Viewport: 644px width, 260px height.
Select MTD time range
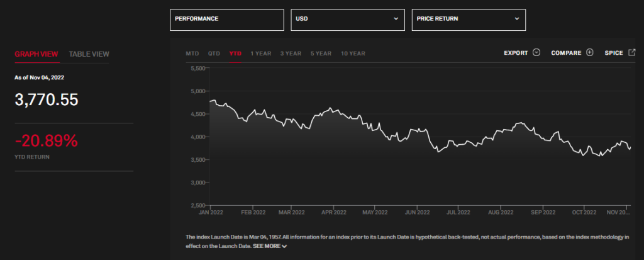tap(192, 54)
